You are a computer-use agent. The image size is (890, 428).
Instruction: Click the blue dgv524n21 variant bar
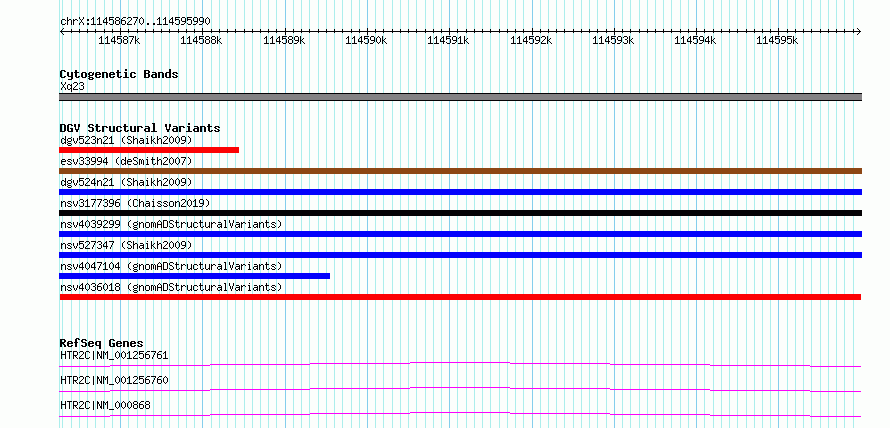click(x=460, y=192)
